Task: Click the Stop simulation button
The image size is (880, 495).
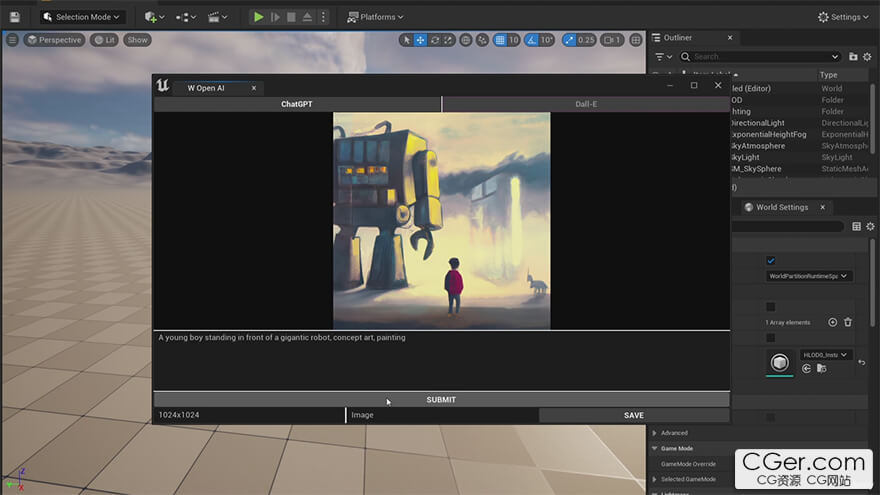Action: (x=291, y=17)
